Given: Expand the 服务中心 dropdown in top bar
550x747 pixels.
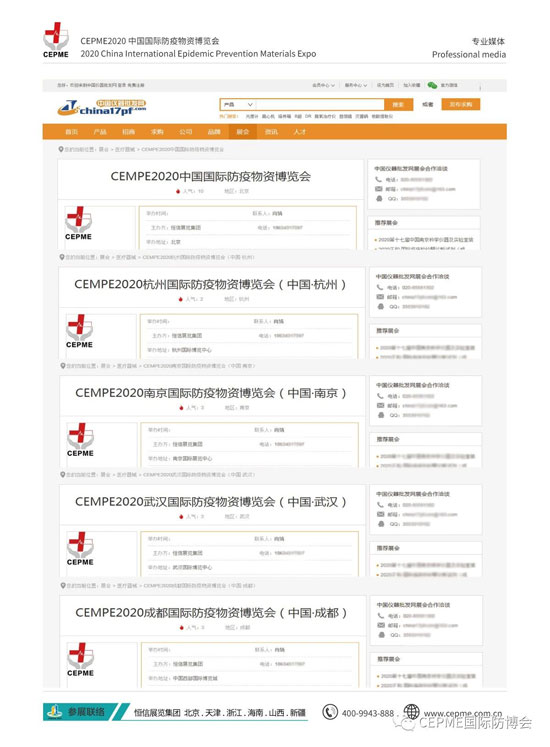Looking at the screenshot, I should point(356,85).
